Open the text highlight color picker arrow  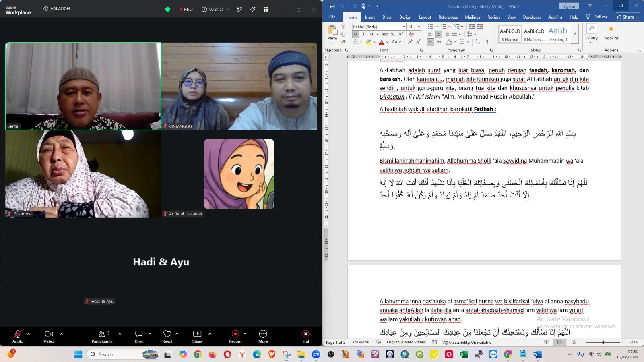(x=374, y=42)
